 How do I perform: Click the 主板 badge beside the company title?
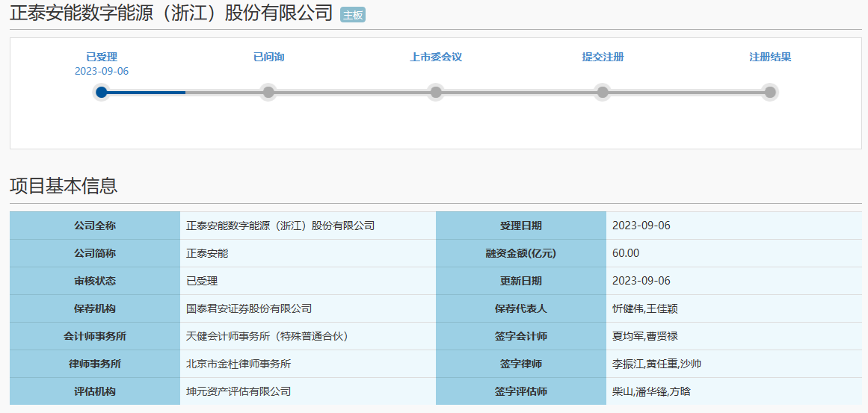352,15
